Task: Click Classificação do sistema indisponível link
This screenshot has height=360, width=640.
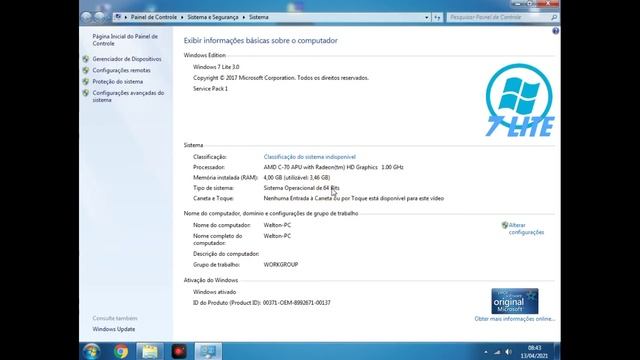Action: pos(309,157)
